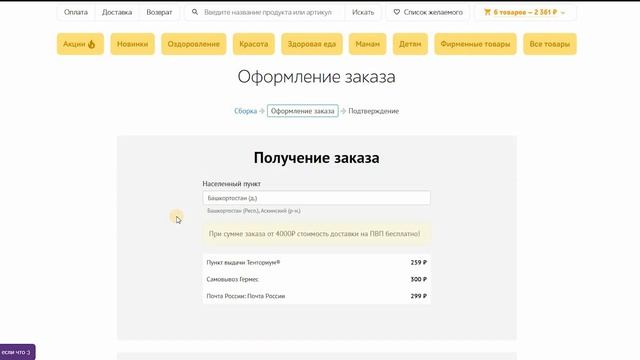This screenshot has height=360, width=640.
Task: Choose Пункт выдачи Тенториум delivery option
Action: (x=316, y=262)
